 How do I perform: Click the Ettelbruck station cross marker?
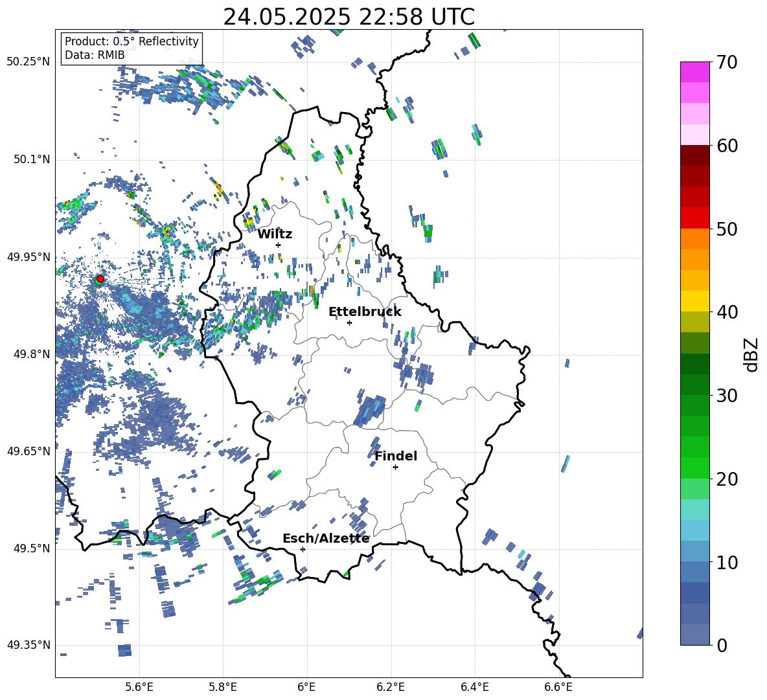(x=349, y=322)
